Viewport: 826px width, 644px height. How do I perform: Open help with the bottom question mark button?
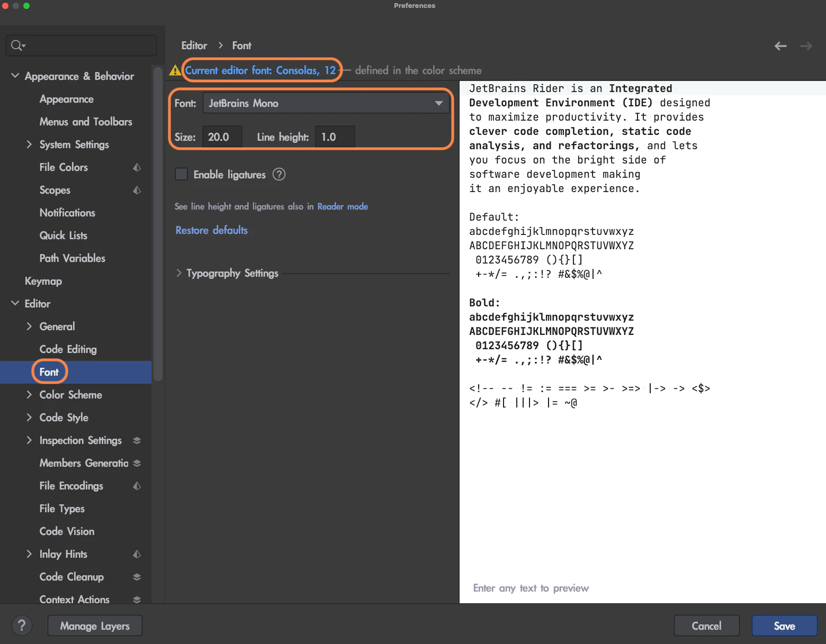[x=22, y=626]
